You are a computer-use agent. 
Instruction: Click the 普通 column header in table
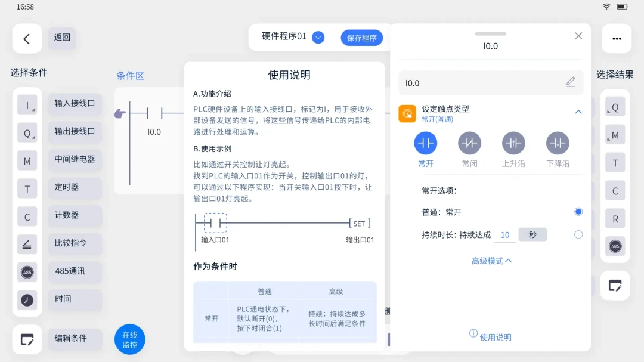(x=265, y=292)
